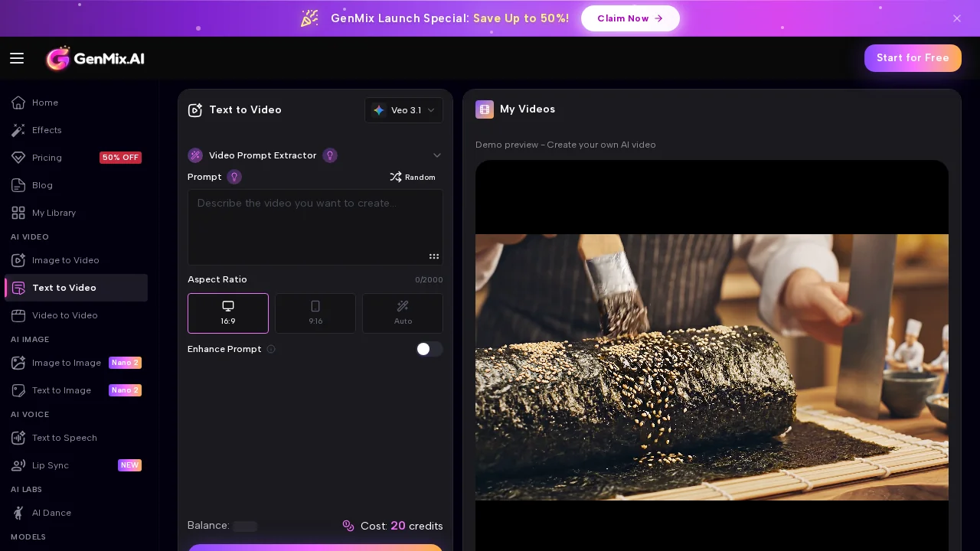Screen dimensions: 980x551
Task: Select the Text to Video sidebar icon
Action: pyautogui.click(x=18, y=288)
